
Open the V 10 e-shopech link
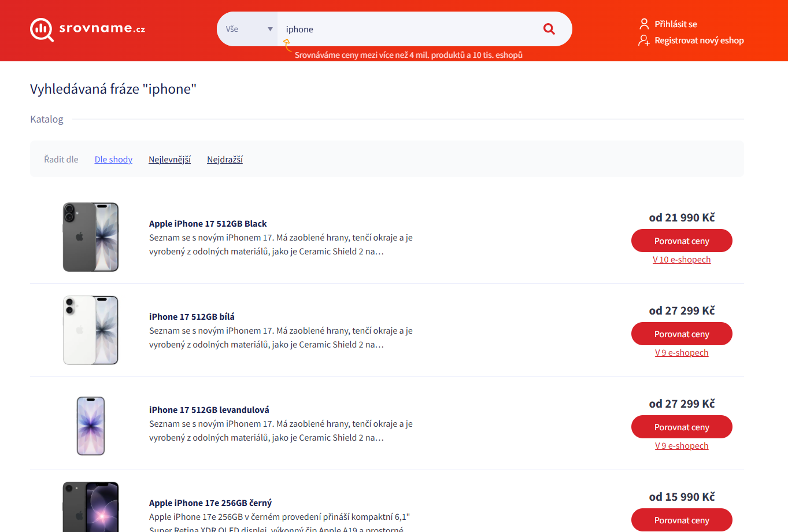click(x=682, y=260)
